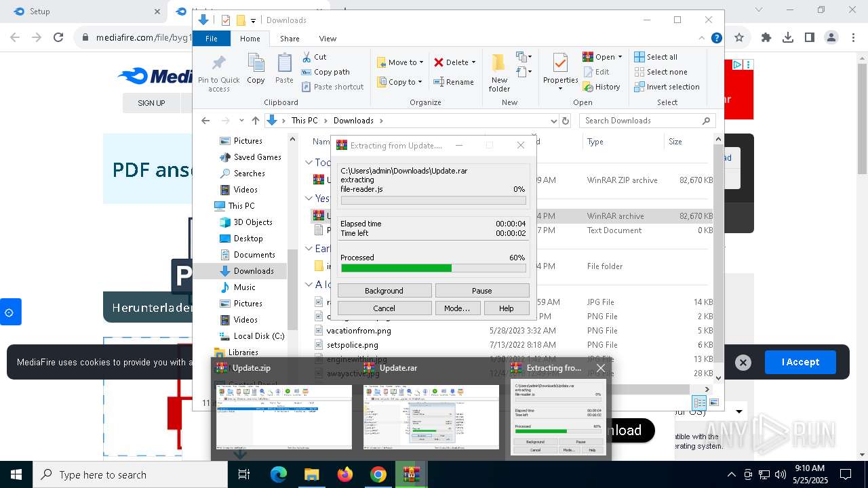Image resolution: width=868 pixels, height=488 pixels.
Task: Open Firefox from the taskbar
Action: click(345, 474)
